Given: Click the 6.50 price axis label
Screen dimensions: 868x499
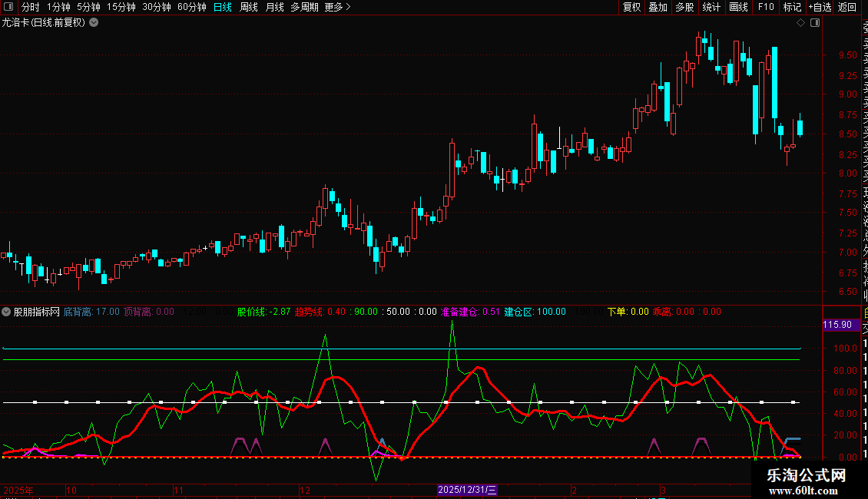Looking at the screenshot, I should coord(847,292).
